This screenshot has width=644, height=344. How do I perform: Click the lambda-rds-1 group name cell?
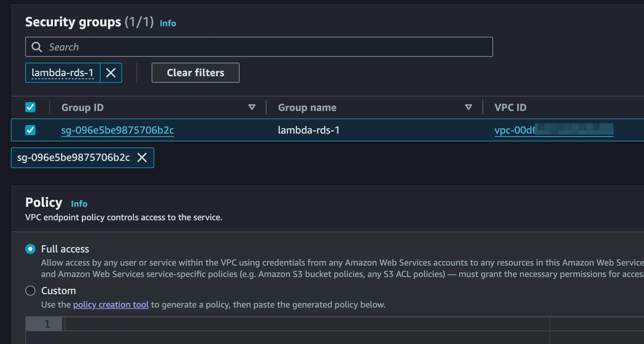[x=309, y=130]
